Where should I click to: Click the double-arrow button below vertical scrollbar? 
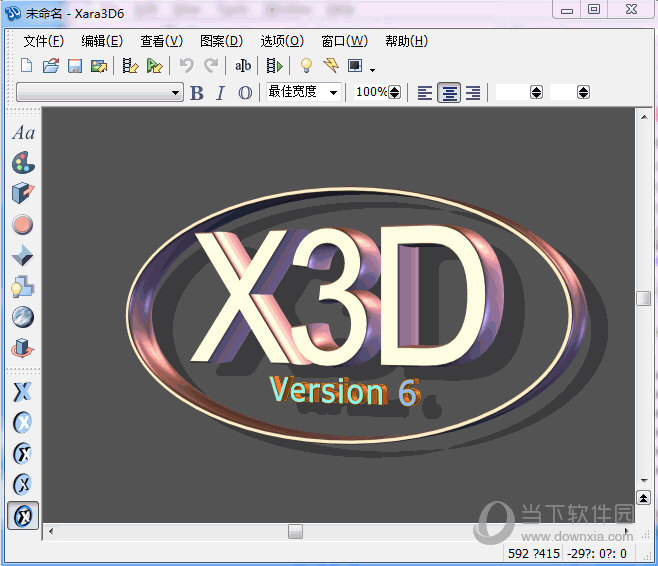[x=644, y=498]
